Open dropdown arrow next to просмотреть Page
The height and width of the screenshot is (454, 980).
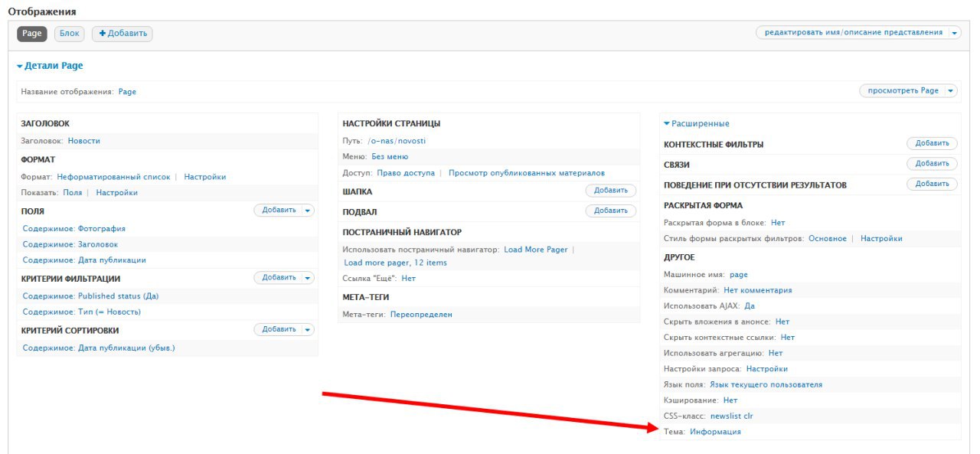click(x=951, y=90)
